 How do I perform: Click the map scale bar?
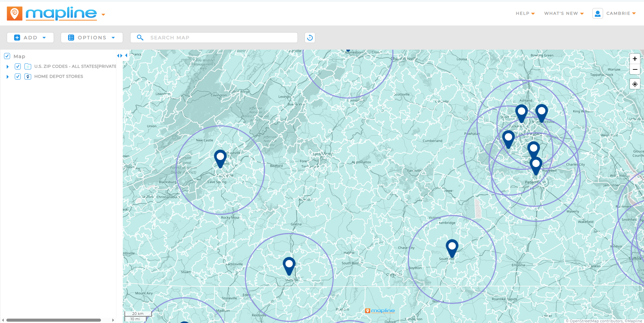pyautogui.click(x=138, y=316)
